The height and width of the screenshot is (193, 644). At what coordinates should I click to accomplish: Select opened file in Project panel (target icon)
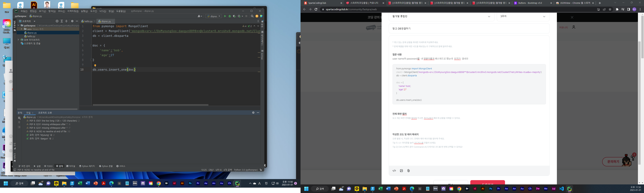pos(57,21)
